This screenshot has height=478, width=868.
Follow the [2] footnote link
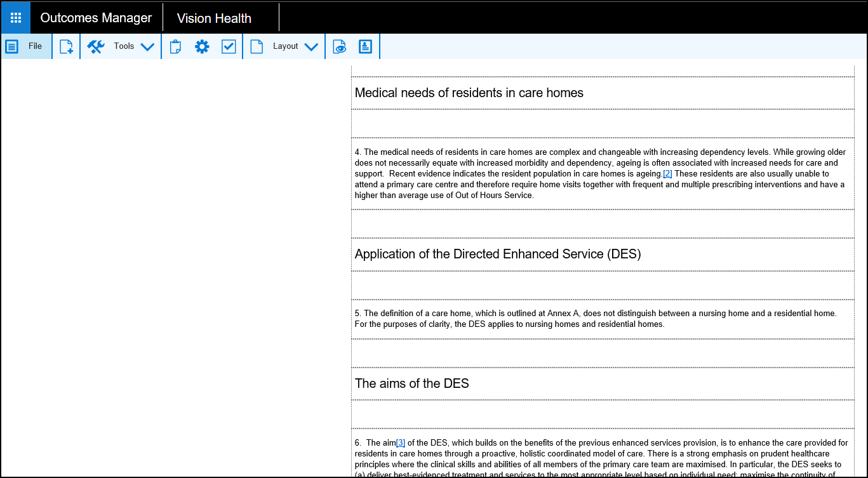pyautogui.click(x=667, y=174)
